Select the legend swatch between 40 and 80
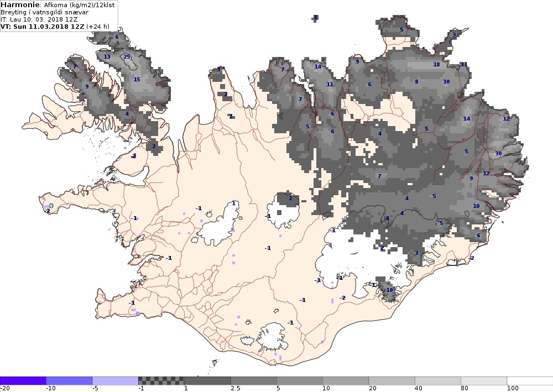This screenshot has width=553, height=392. 438,381
